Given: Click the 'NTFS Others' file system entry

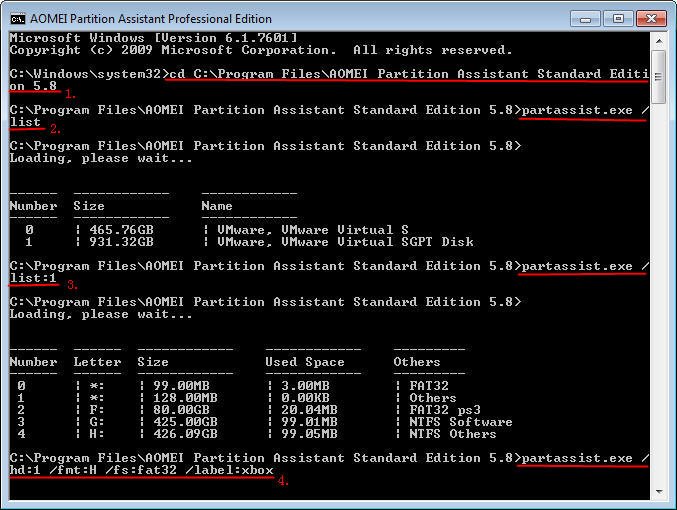Looking at the screenshot, I should pos(453,434).
